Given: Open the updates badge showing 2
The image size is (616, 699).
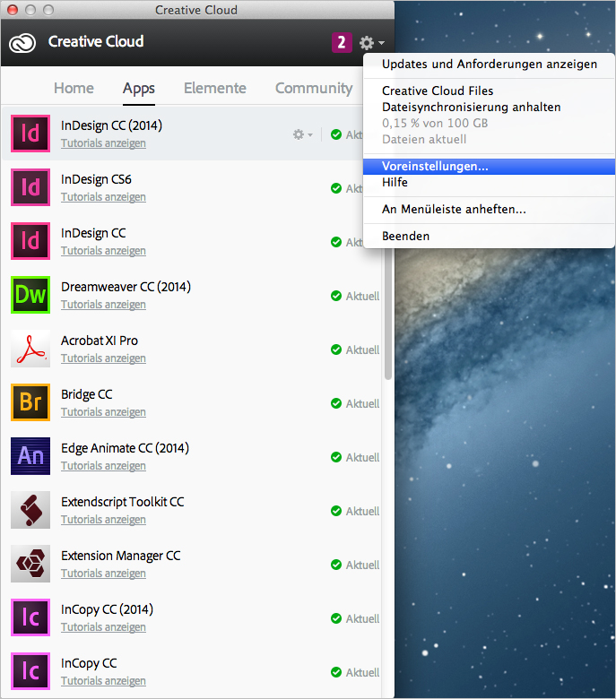Looking at the screenshot, I should [x=342, y=43].
